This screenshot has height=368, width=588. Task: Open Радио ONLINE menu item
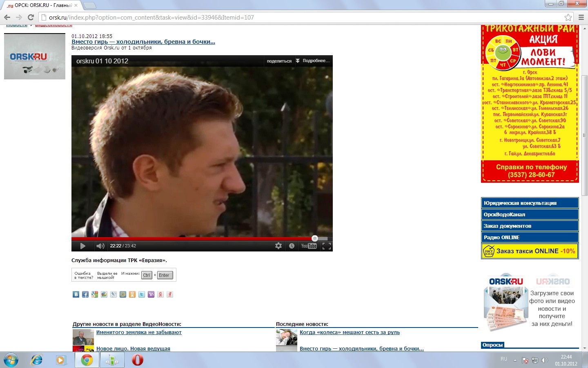[x=530, y=237]
